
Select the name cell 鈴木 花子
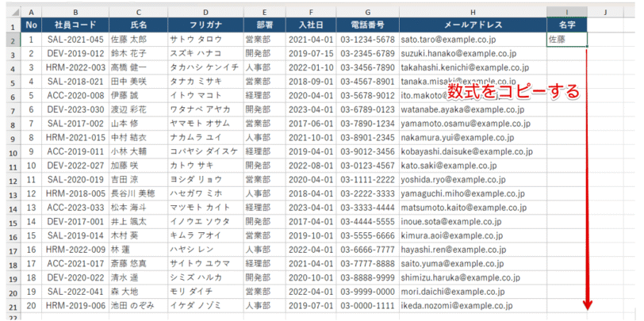139,54
